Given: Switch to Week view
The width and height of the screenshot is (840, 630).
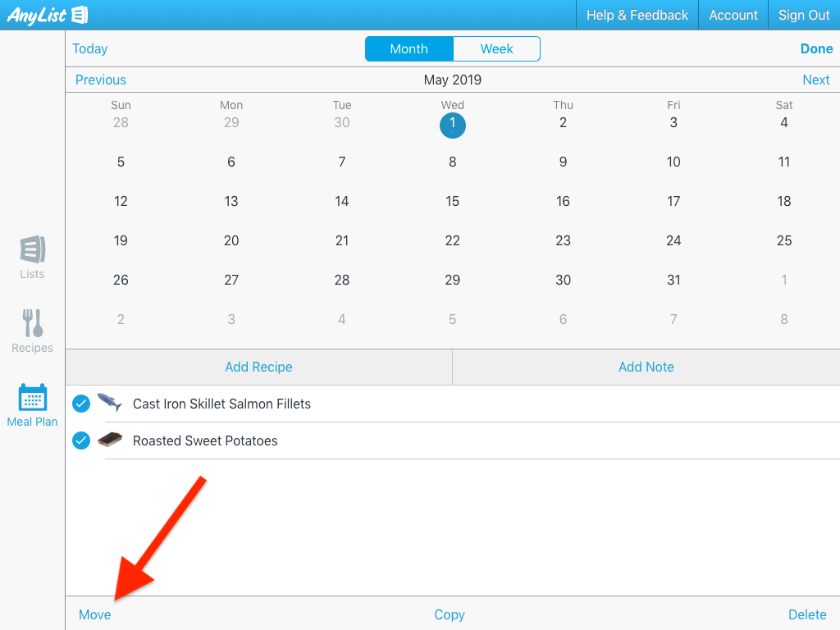Looking at the screenshot, I should click(496, 49).
